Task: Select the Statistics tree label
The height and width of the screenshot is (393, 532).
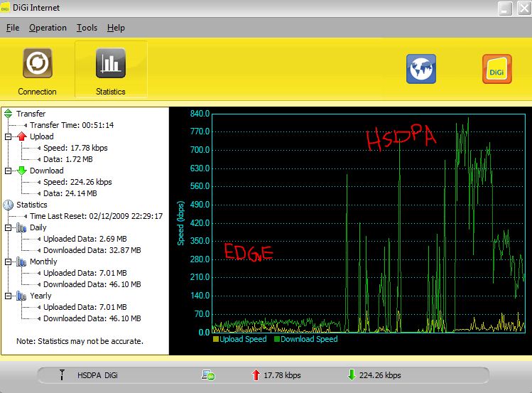Action: [x=31, y=205]
